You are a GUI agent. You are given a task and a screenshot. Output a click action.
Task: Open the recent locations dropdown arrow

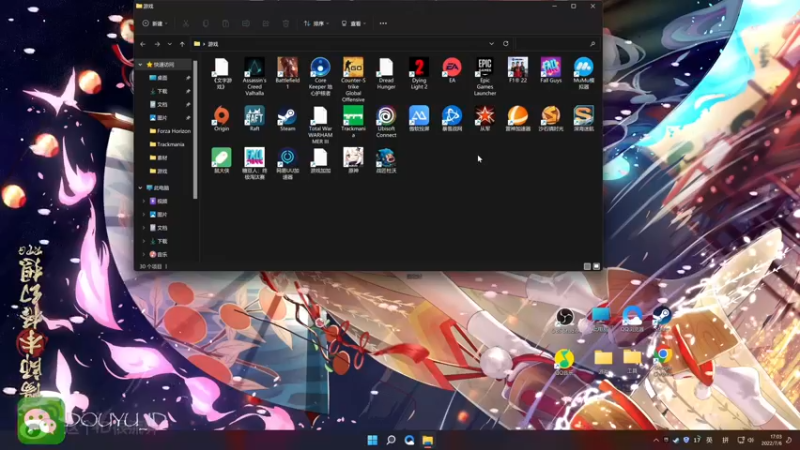170,44
